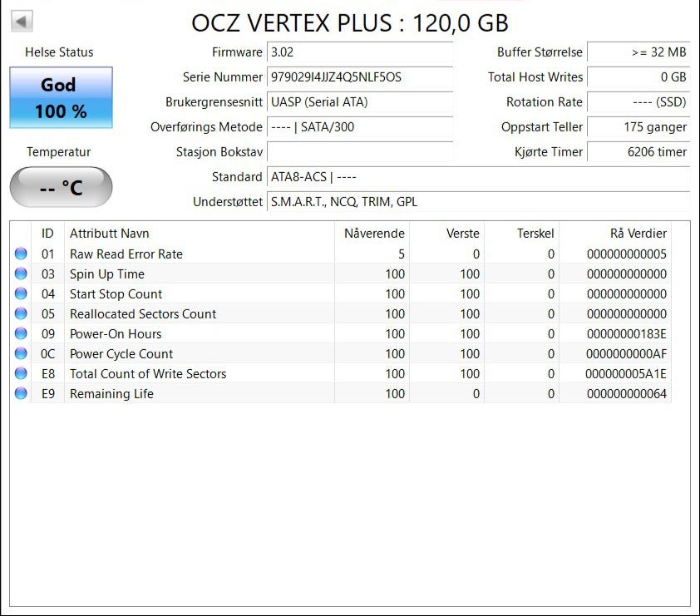Click the Overførings Metode field SATA/300
700x616 pixels.
pos(360,127)
